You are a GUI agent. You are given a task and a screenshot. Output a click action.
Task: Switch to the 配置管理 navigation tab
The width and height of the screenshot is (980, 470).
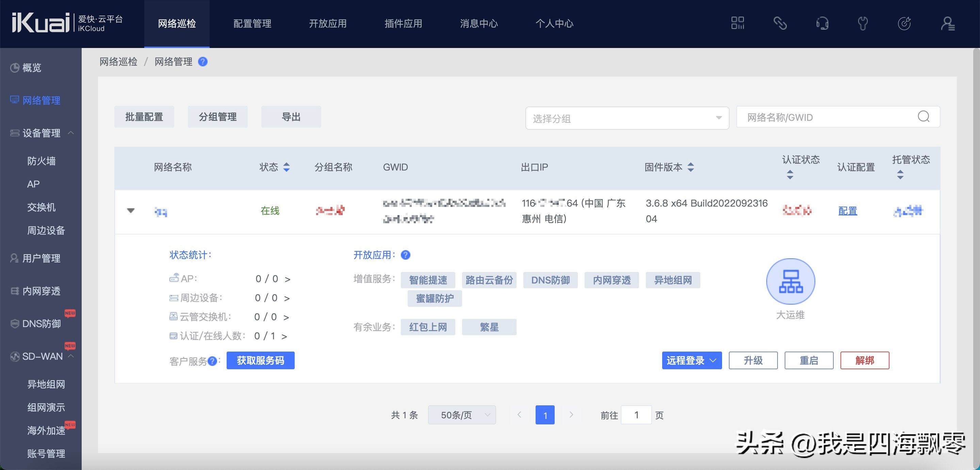click(x=252, y=23)
